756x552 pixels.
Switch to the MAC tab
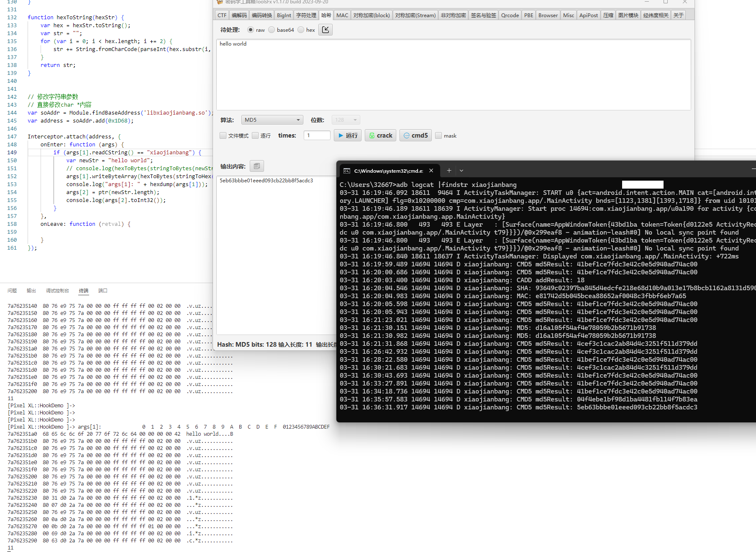point(342,15)
